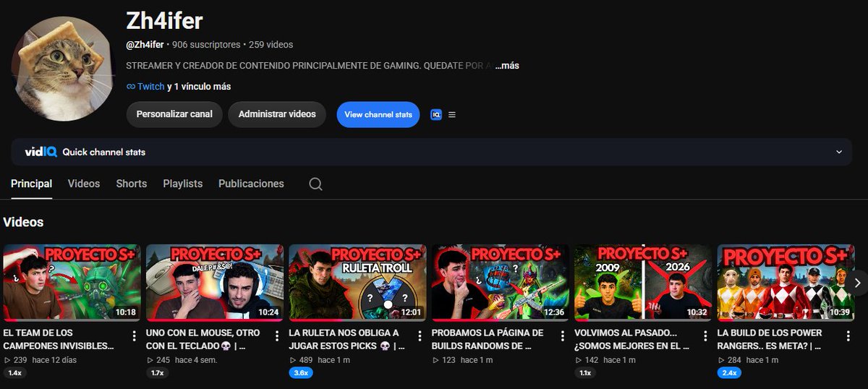
Task: Click the 2.4x blue multiplier badge
Action: (x=729, y=373)
